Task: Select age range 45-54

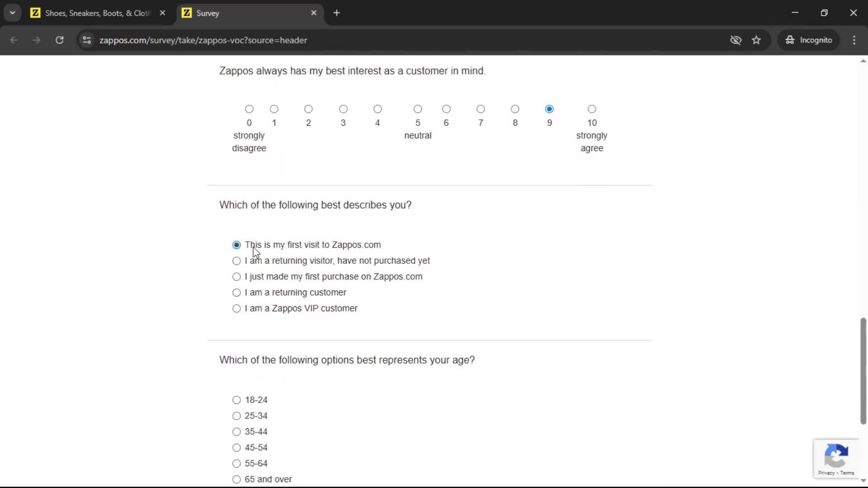Action: coord(236,448)
